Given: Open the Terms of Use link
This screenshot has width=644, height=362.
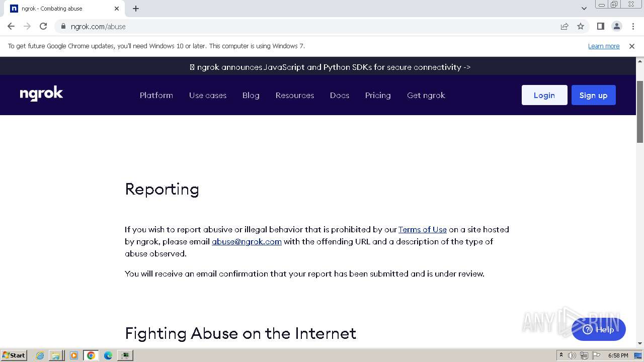Looking at the screenshot, I should [x=423, y=229].
